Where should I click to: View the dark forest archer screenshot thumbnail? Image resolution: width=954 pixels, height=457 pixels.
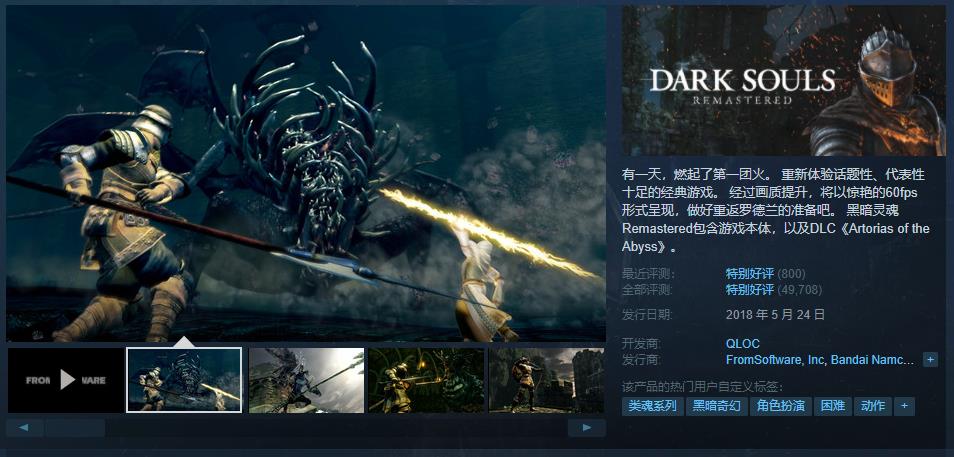[x=427, y=380]
